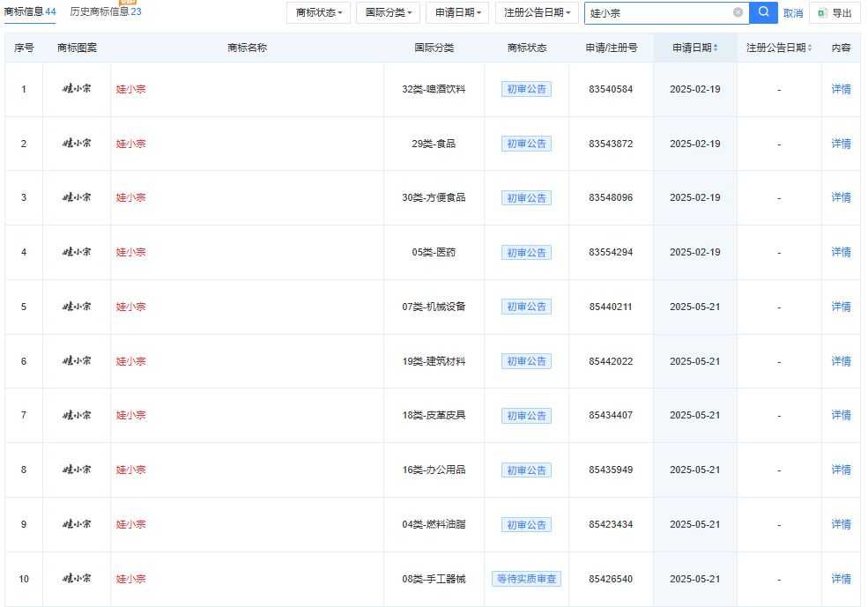Screen dimensions: 868x607
Task: Open 详情 for registration 83540584
Action: click(x=841, y=89)
